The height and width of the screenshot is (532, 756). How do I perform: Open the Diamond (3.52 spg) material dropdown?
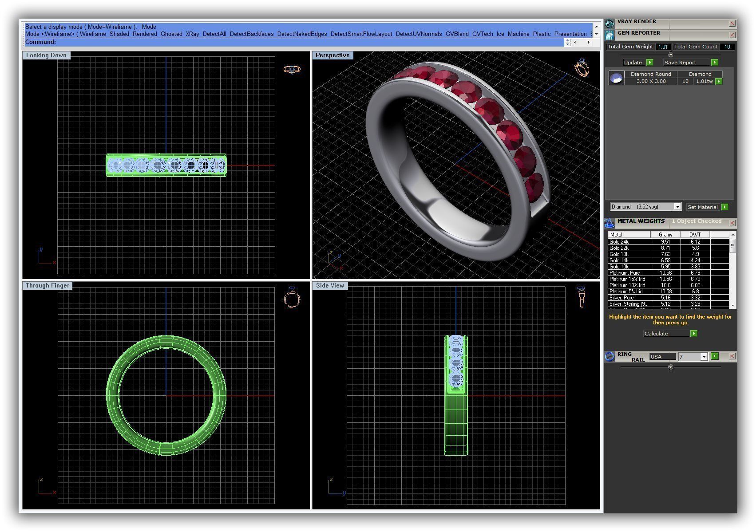pyautogui.click(x=677, y=207)
